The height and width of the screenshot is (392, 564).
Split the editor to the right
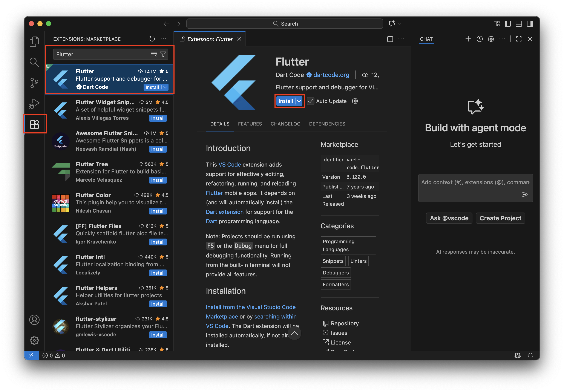click(390, 39)
